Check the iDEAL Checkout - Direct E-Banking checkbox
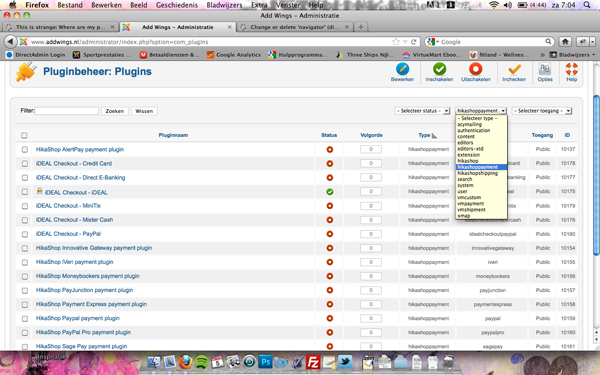The width and height of the screenshot is (600, 375). (25, 178)
